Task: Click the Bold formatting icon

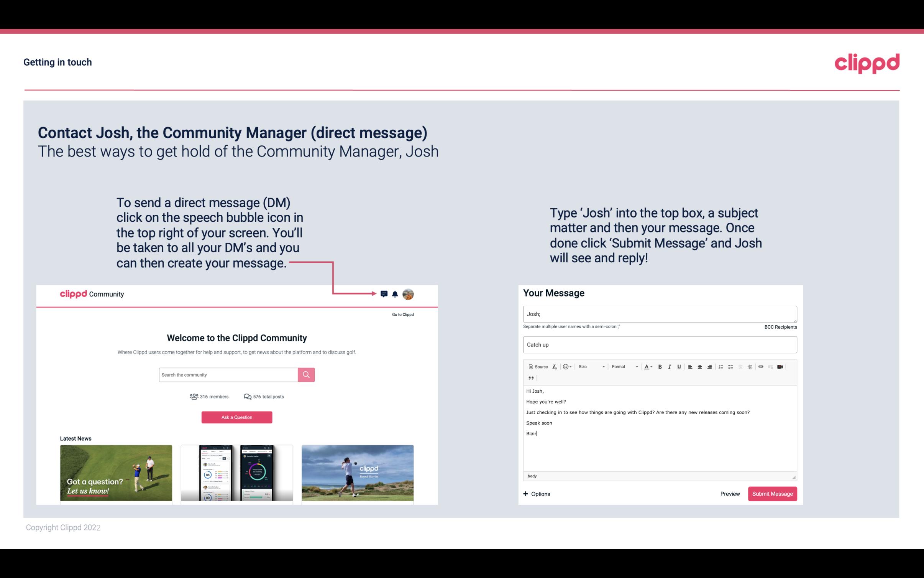Action: [x=659, y=366]
